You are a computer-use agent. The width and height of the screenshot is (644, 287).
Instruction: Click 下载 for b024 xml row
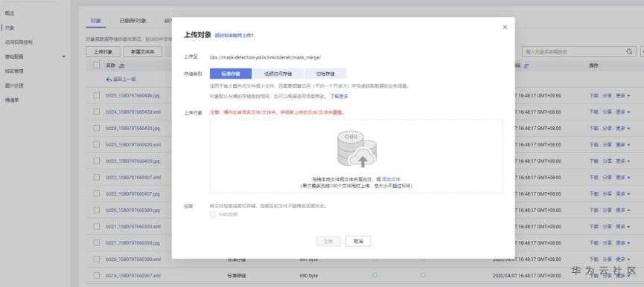[594, 112]
